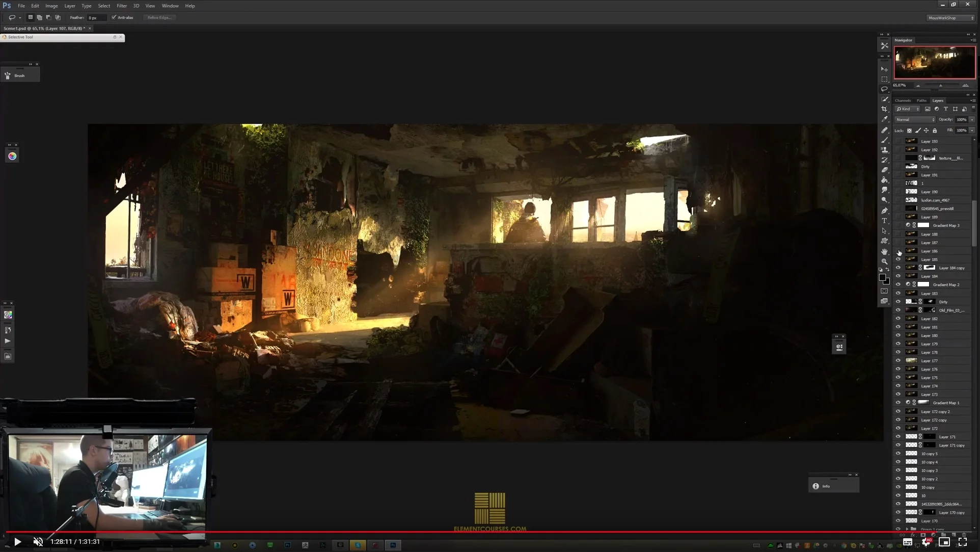Select the Zoom tool
The height and width of the screenshot is (552, 980).
pyautogui.click(x=884, y=261)
